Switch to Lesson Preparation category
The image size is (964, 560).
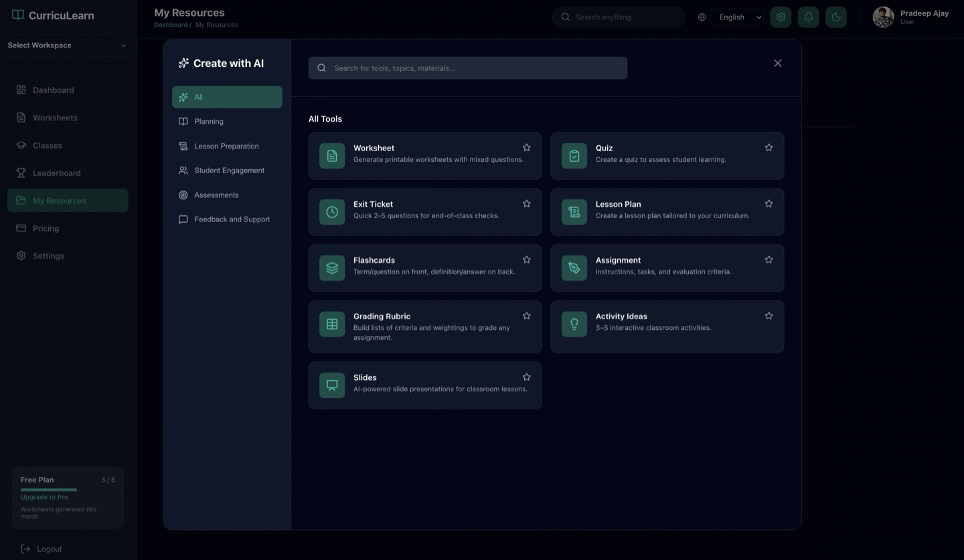[227, 146]
